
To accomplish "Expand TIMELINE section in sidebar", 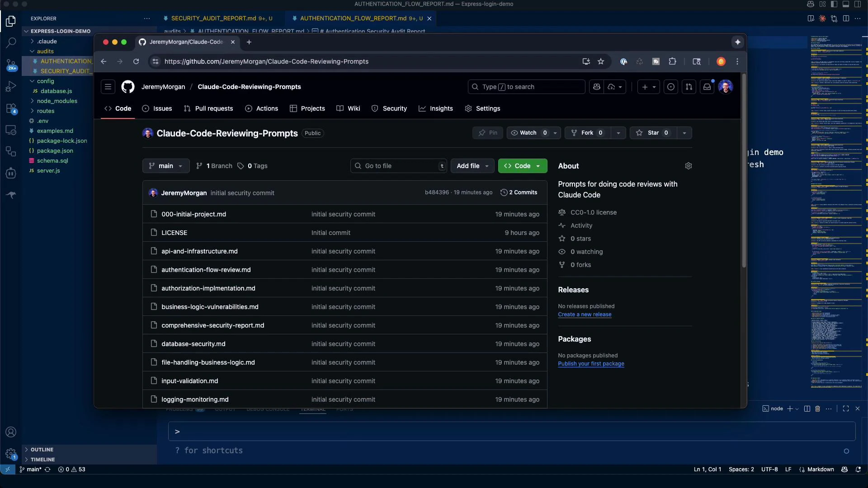I will click(x=42, y=460).
